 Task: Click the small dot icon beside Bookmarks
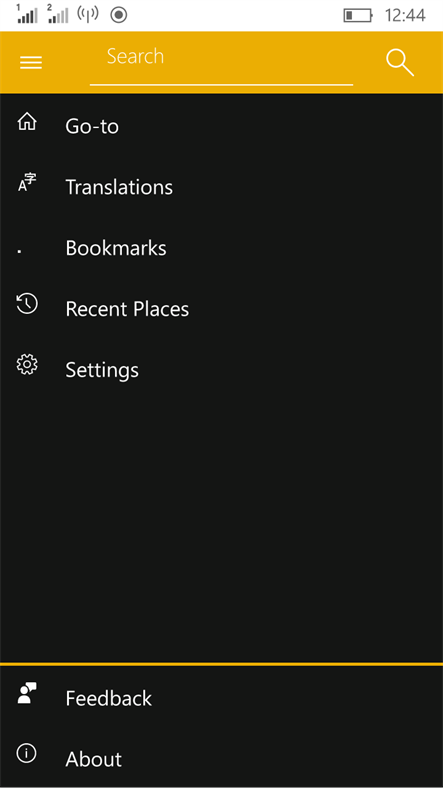point(19,251)
